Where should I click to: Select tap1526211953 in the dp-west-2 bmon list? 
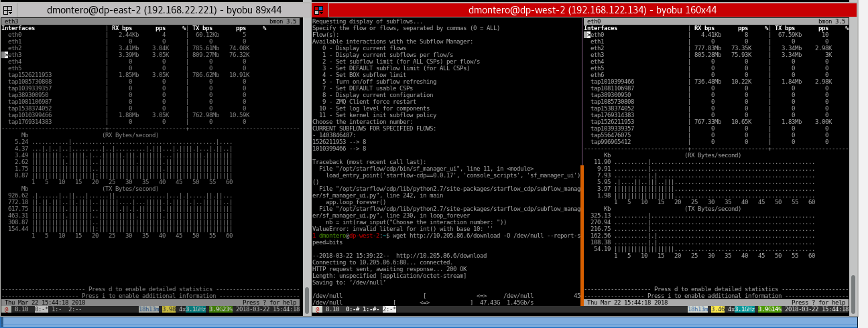pyautogui.click(x=612, y=121)
